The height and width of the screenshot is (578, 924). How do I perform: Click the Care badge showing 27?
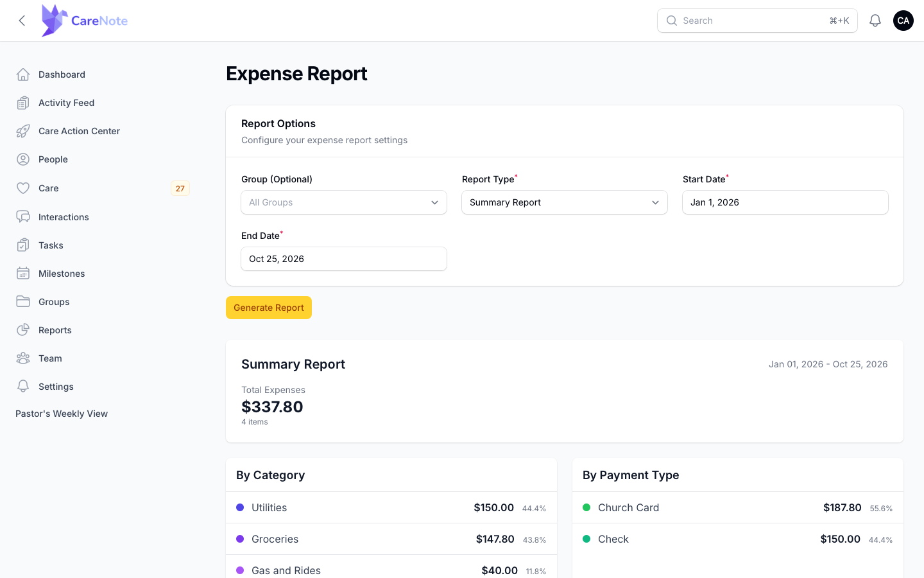pyautogui.click(x=180, y=188)
